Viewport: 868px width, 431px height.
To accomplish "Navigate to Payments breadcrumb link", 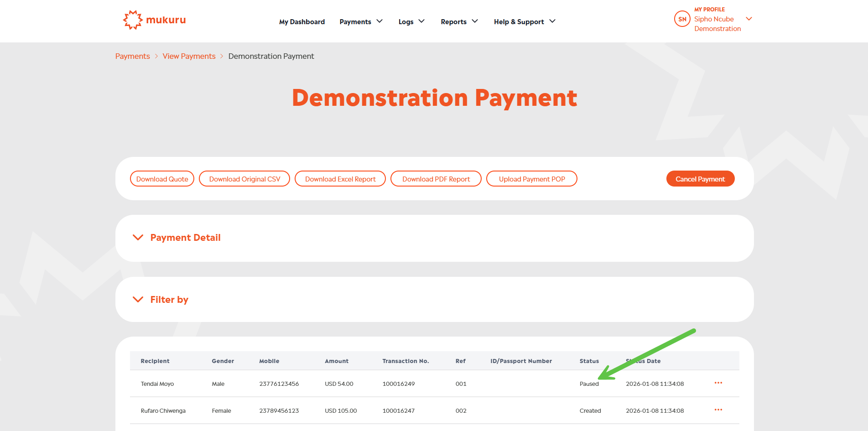I will pyautogui.click(x=132, y=56).
